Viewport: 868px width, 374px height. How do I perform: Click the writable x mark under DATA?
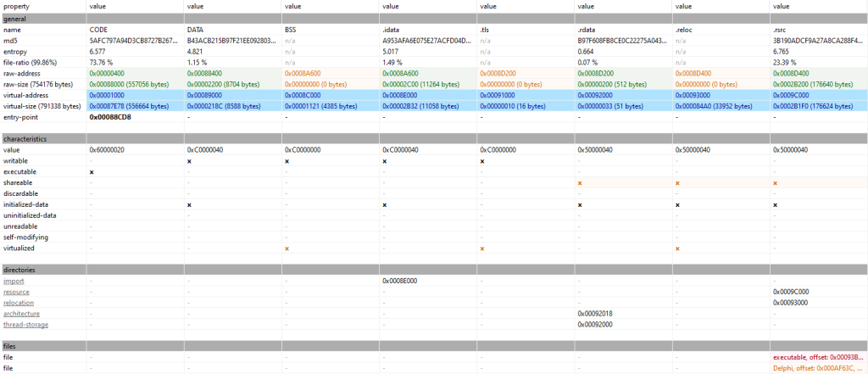coord(189,160)
